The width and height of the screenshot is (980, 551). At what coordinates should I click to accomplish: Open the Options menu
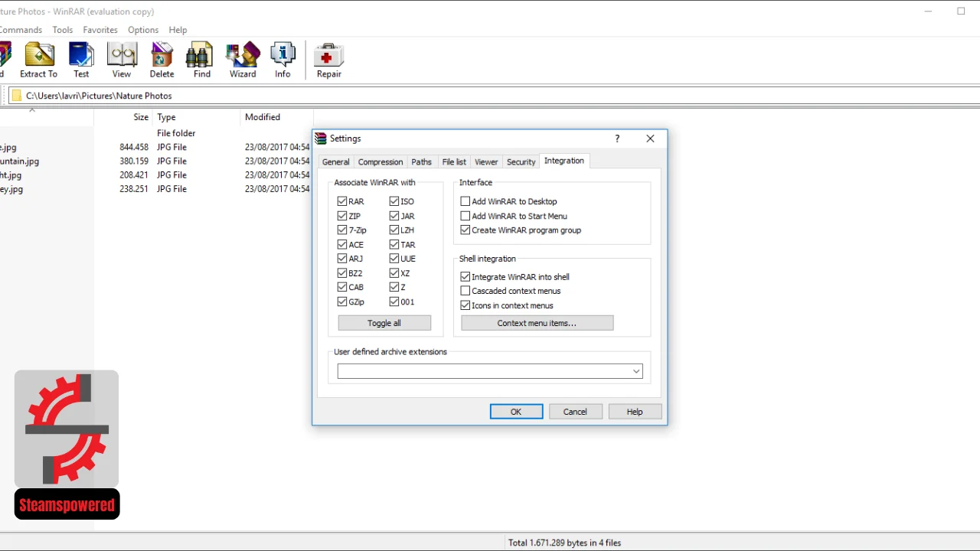(x=143, y=30)
